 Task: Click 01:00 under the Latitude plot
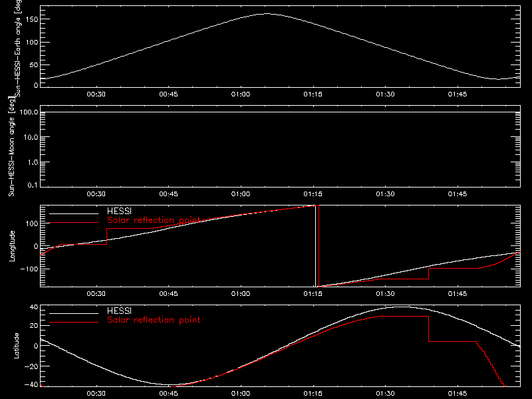pyautogui.click(x=241, y=394)
